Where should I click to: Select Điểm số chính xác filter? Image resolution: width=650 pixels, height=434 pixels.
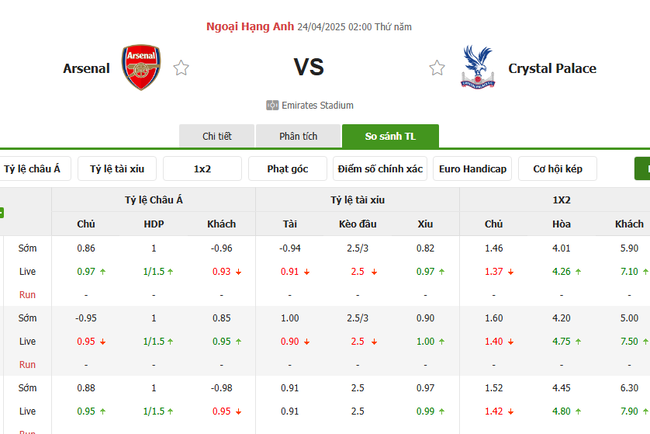tap(380, 169)
